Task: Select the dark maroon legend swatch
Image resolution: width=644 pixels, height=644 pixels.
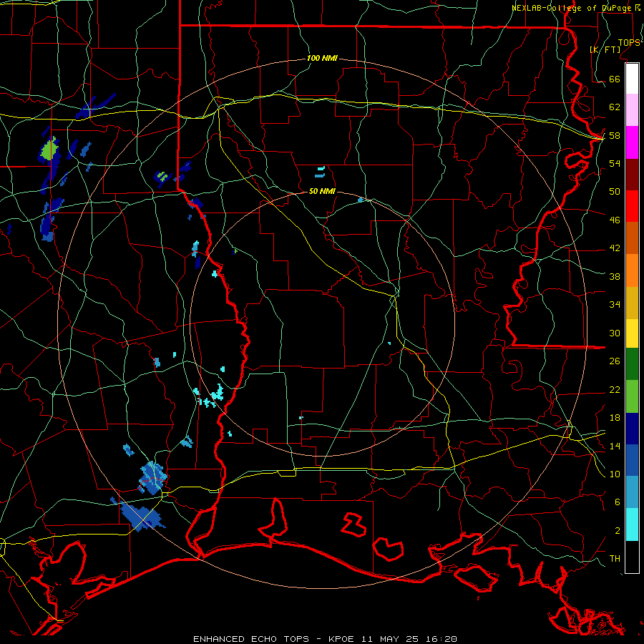Action: [632, 175]
